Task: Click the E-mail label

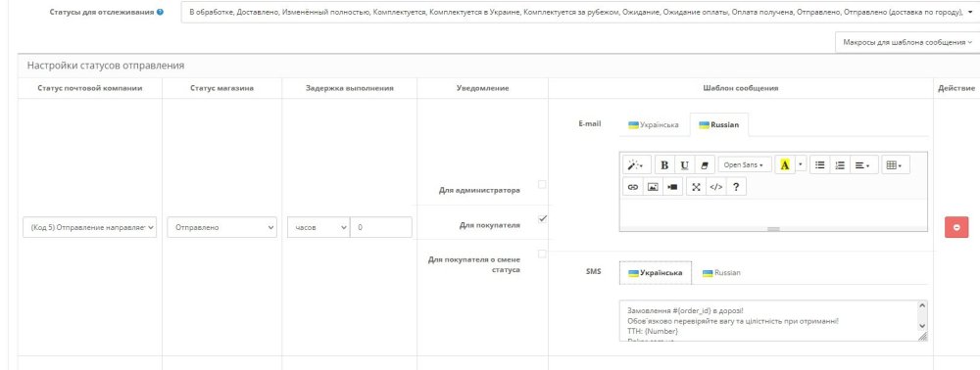Action: click(590, 124)
